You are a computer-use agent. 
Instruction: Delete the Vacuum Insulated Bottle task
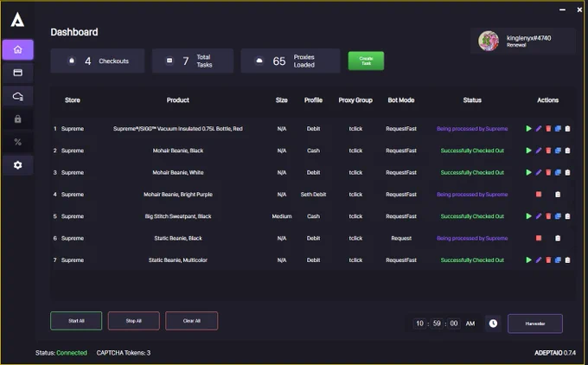[548, 129]
